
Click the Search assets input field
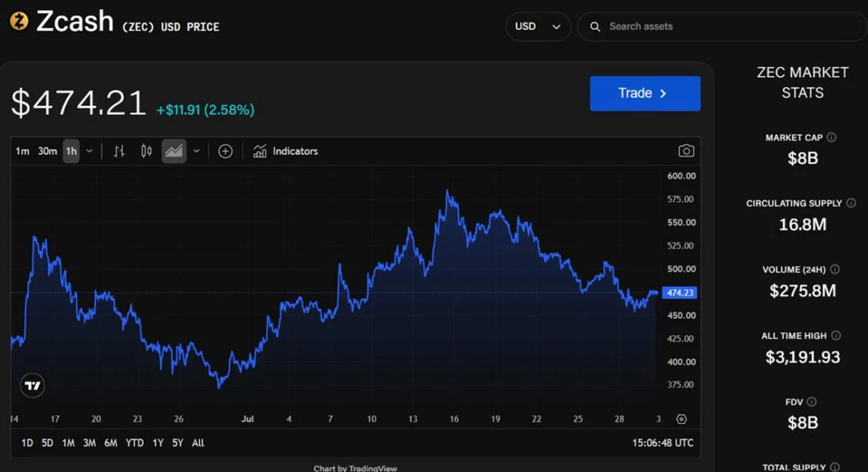click(x=722, y=27)
